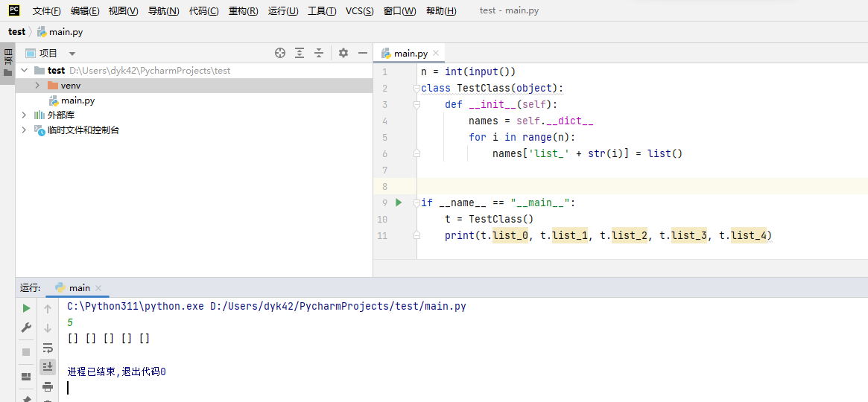Screen dimensions: 868x402
Task: Open the 窗口(W) menu
Action: pos(399,11)
